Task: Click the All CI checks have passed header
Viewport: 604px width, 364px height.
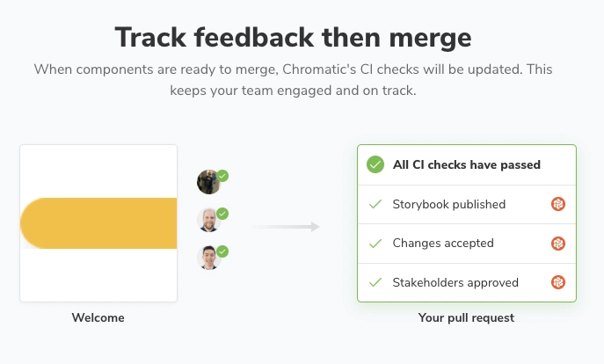Action: (x=466, y=164)
